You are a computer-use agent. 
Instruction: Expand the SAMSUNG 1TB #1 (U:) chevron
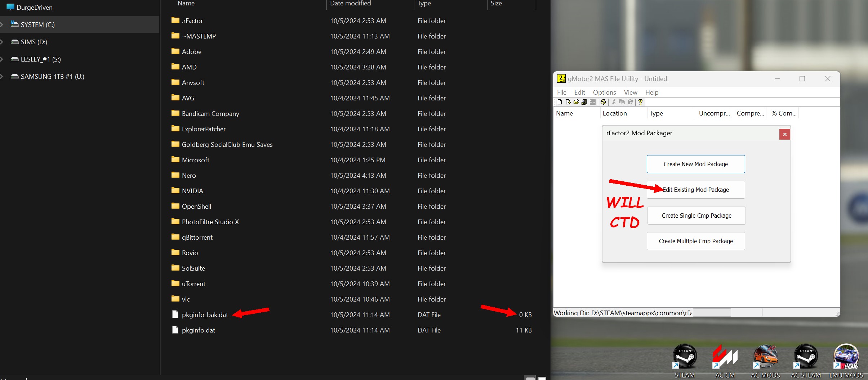[x=2, y=76]
